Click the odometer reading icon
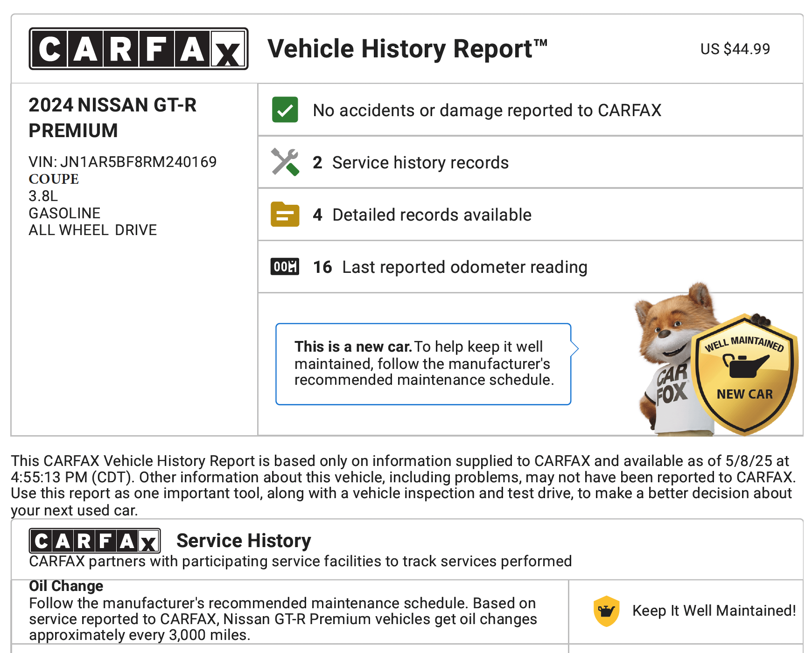 point(285,267)
